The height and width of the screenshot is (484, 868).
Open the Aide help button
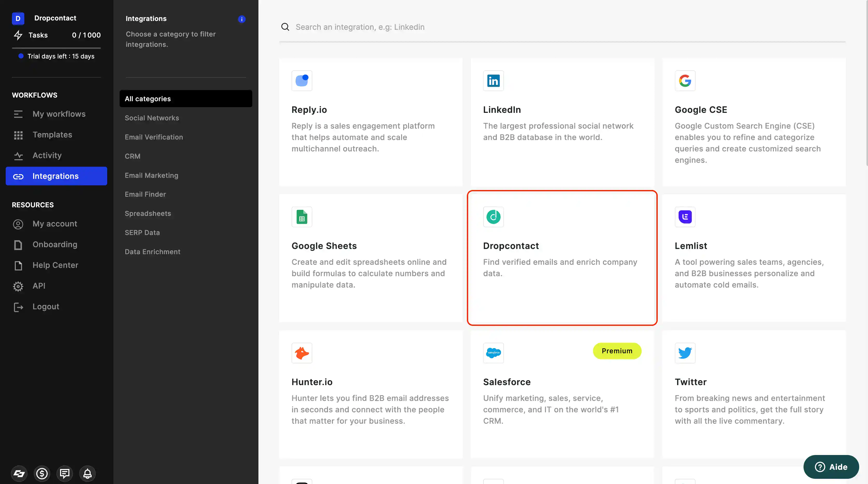(831, 467)
